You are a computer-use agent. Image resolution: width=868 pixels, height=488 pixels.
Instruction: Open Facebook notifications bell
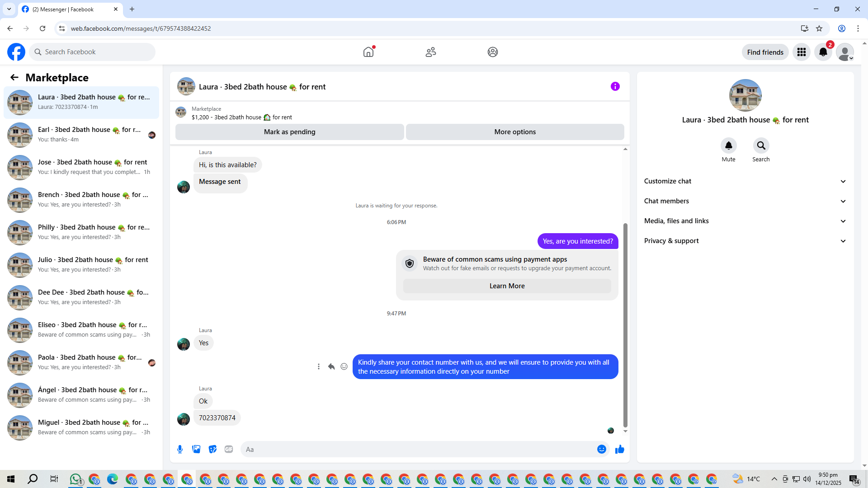tap(823, 52)
